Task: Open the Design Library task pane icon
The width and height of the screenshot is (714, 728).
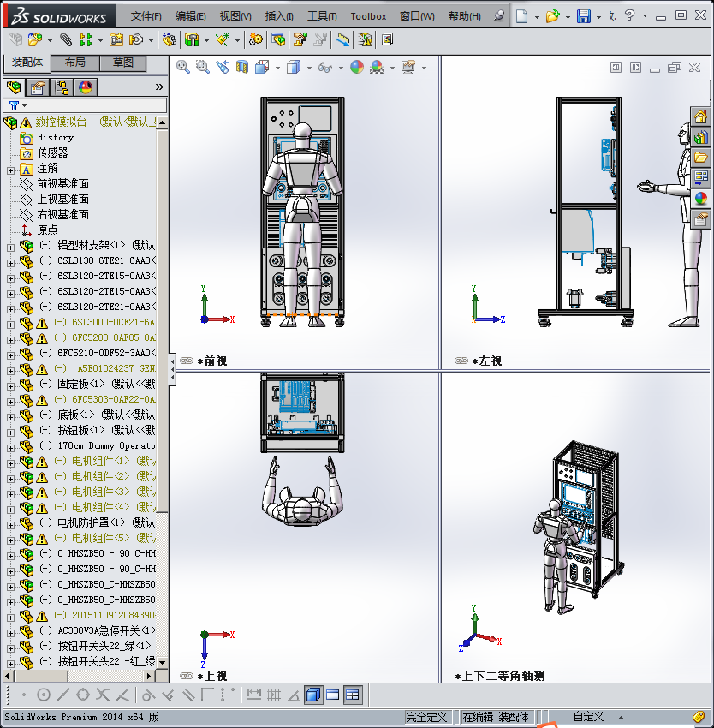Action: pos(701,137)
